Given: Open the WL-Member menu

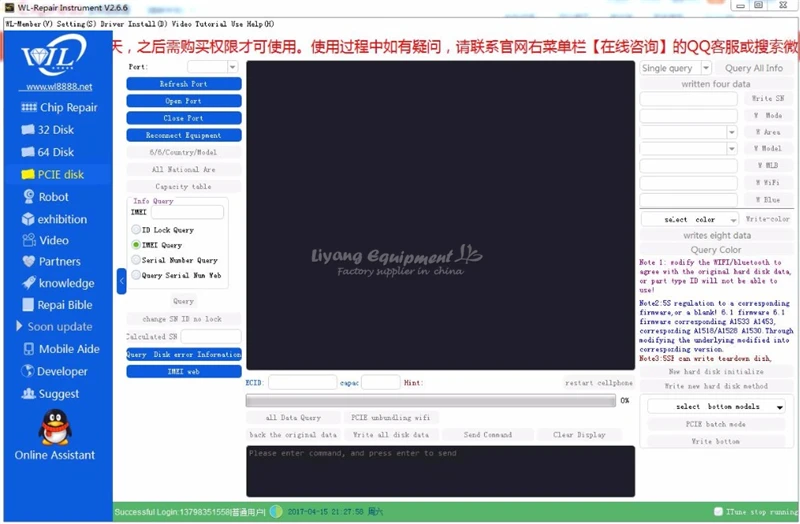Looking at the screenshot, I should 29,24.
